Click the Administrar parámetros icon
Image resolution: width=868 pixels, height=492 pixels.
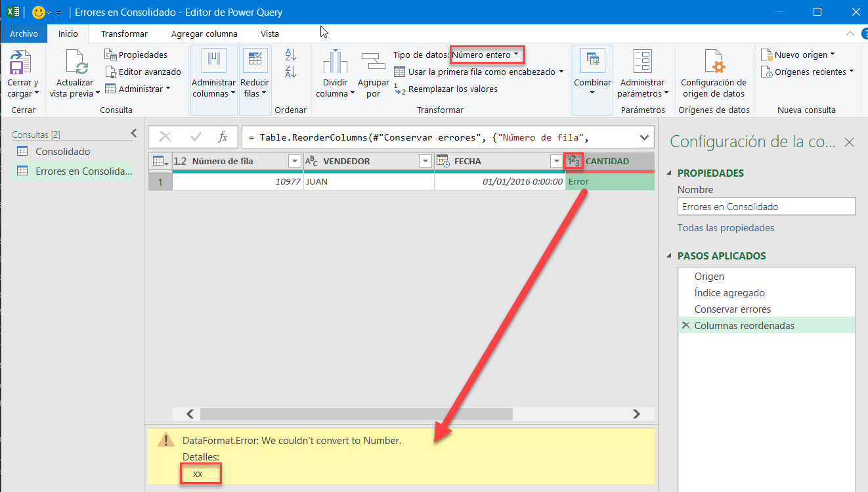tap(642, 61)
